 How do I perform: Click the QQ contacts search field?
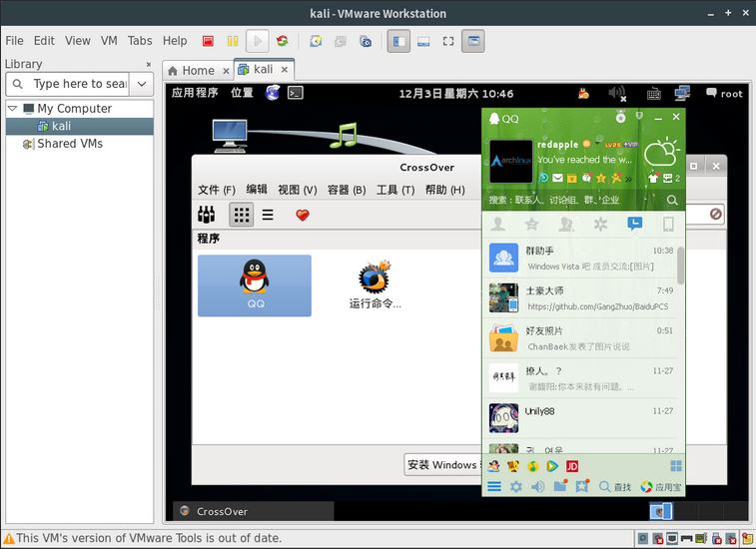coord(576,200)
